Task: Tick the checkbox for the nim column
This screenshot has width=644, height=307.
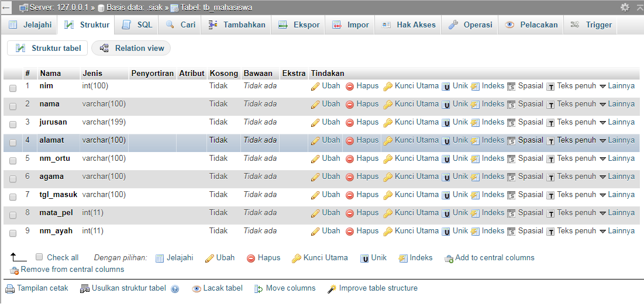Action: coord(13,88)
